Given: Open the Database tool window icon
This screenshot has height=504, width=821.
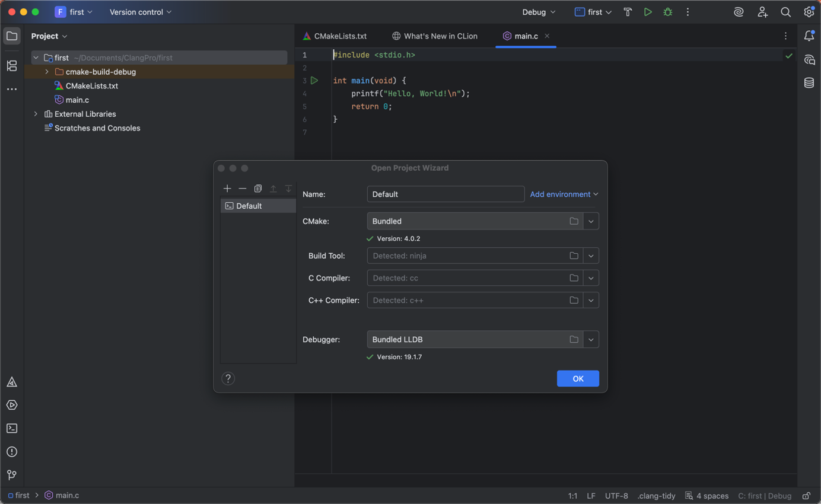Looking at the screenshot, I should [809, 83].
